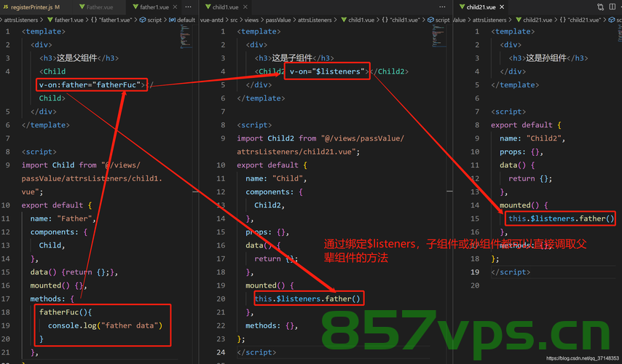
Task: Open more actions menu beside father1.vue tab
Action: tap(188, 7)
